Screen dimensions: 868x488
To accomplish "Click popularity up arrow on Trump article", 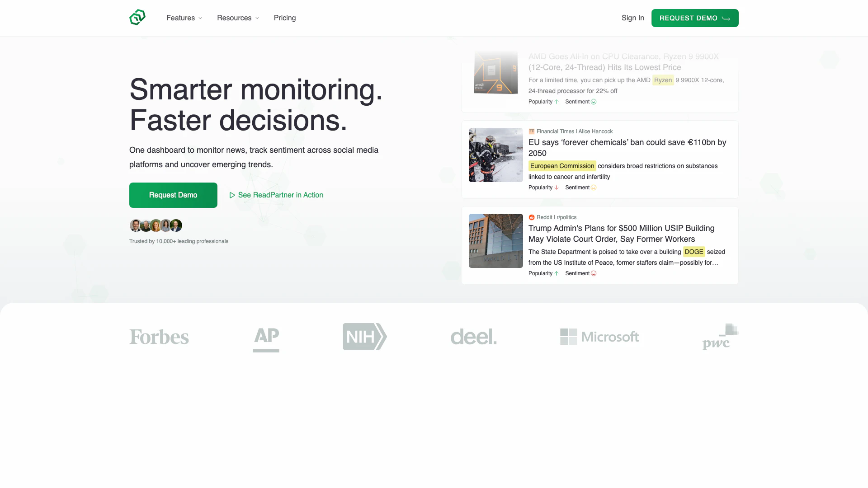I will coord(557,273).
